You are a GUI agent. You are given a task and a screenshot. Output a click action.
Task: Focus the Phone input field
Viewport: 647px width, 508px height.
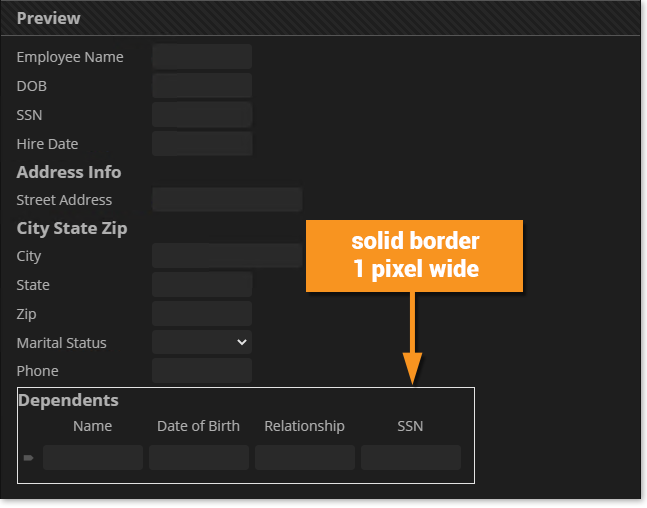click(x=202, y=371)
